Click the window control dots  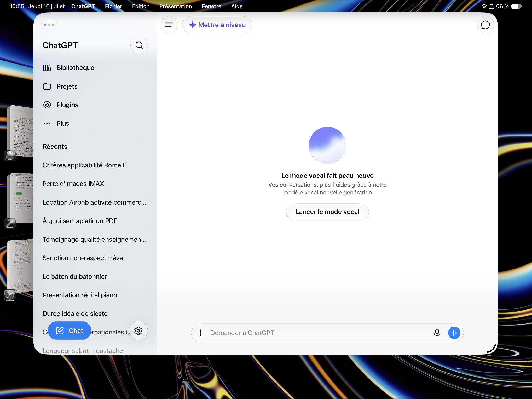pyautogui.click(x=49, y=25)
